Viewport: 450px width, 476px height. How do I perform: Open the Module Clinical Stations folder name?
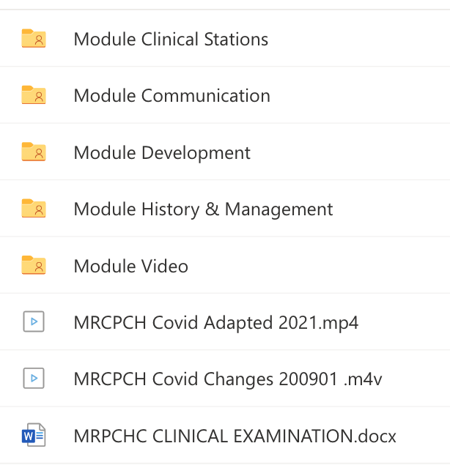coord(171,39)
